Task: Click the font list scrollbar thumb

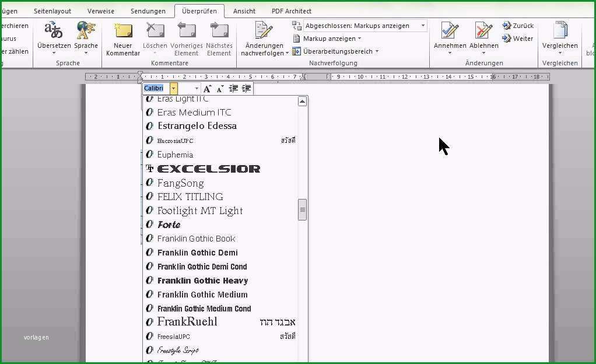Action: click(302, 209)
